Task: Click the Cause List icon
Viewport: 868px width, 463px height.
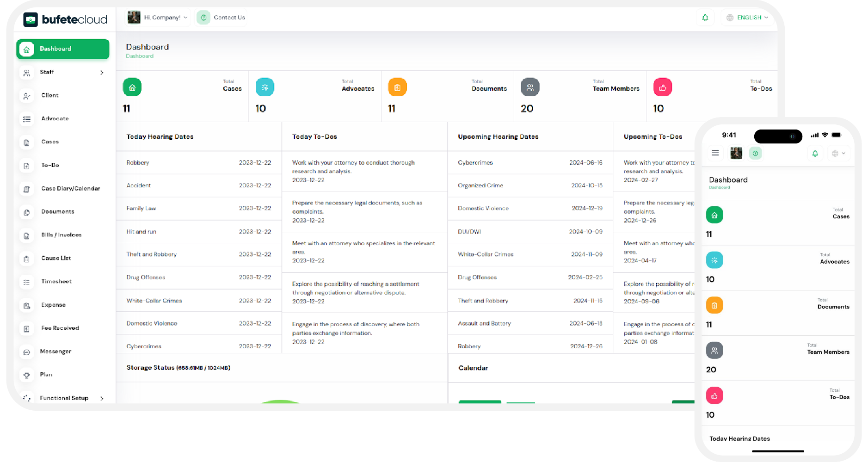Action: pos(27,259)
